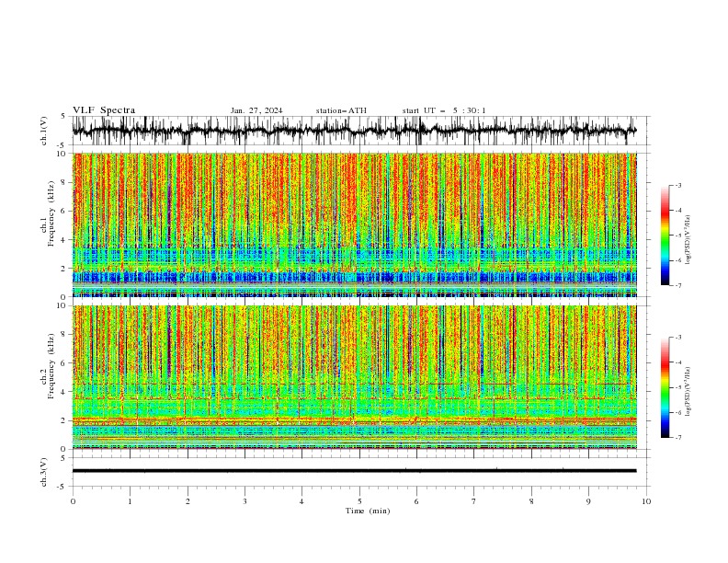
Task: Click the ch.1 waveform trace plot
Action: (x=355, y=131)
